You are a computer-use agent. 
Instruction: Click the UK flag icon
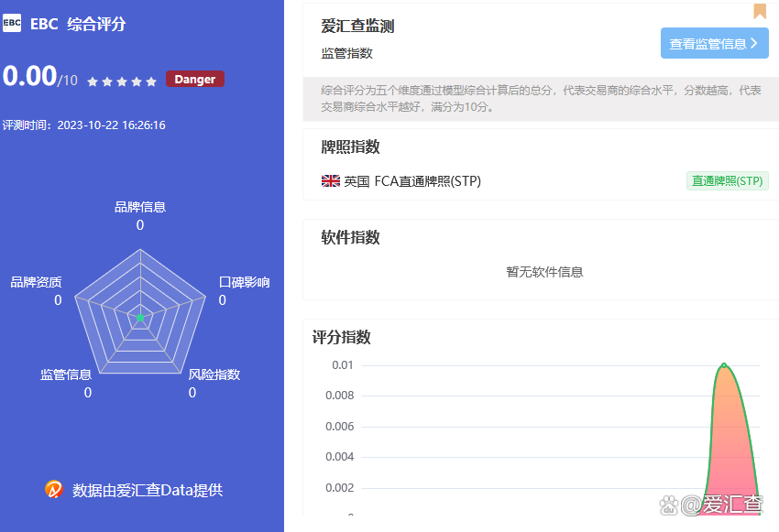[331, 181]
